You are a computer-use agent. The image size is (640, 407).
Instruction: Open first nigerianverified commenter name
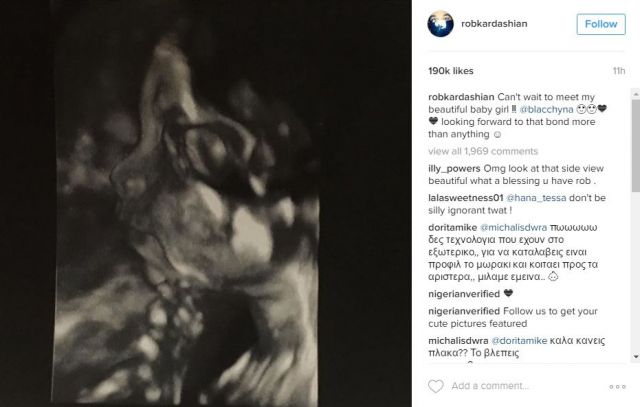(x=464, y=294)
